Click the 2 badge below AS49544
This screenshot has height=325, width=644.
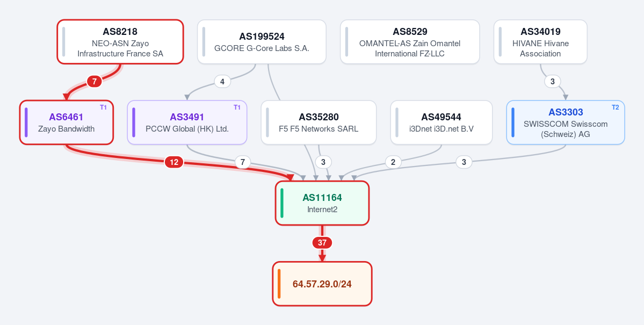[x=393, y=162]
